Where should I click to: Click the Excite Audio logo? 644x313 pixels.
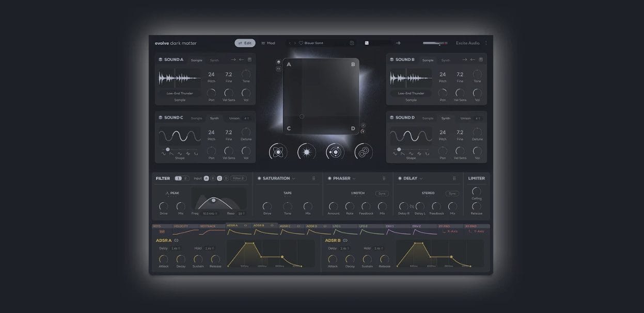(x=468, y=43)
